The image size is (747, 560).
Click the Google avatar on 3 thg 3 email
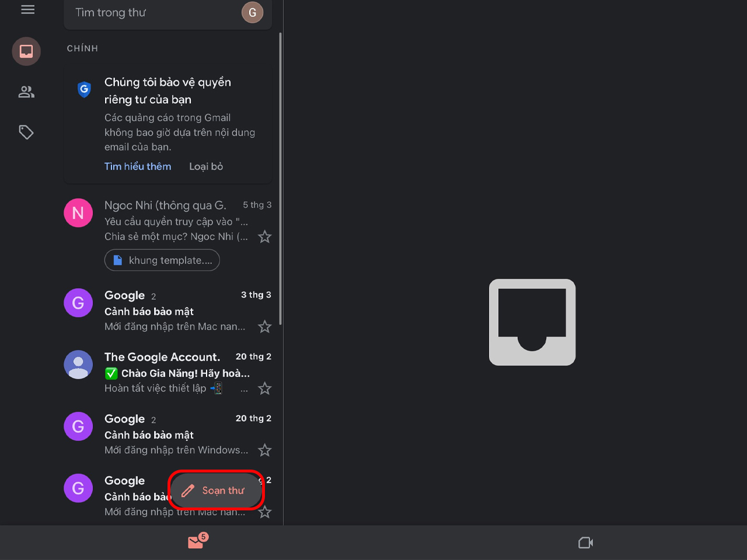(x=78, y=303)
